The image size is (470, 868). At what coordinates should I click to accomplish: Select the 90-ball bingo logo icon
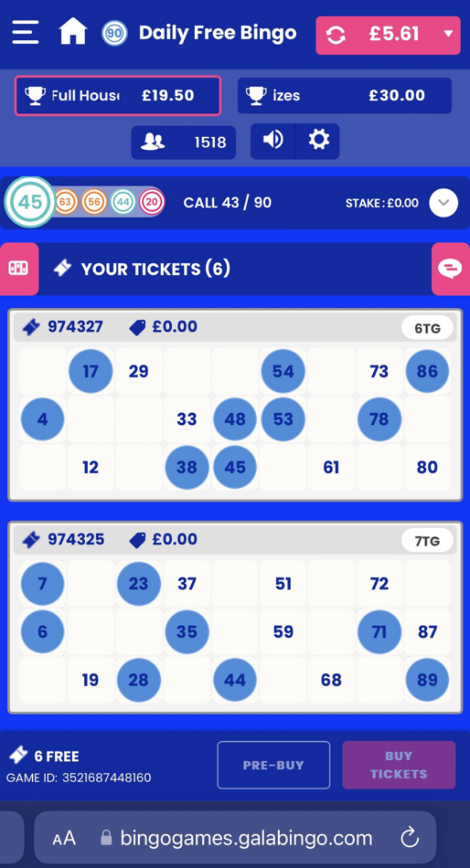[x=114, y=33]
